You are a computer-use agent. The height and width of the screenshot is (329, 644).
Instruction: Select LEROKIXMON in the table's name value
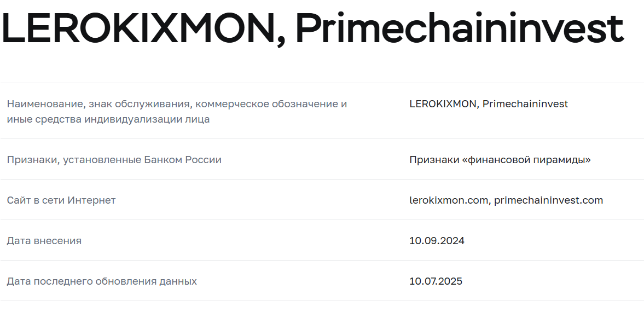pos(443,104)
